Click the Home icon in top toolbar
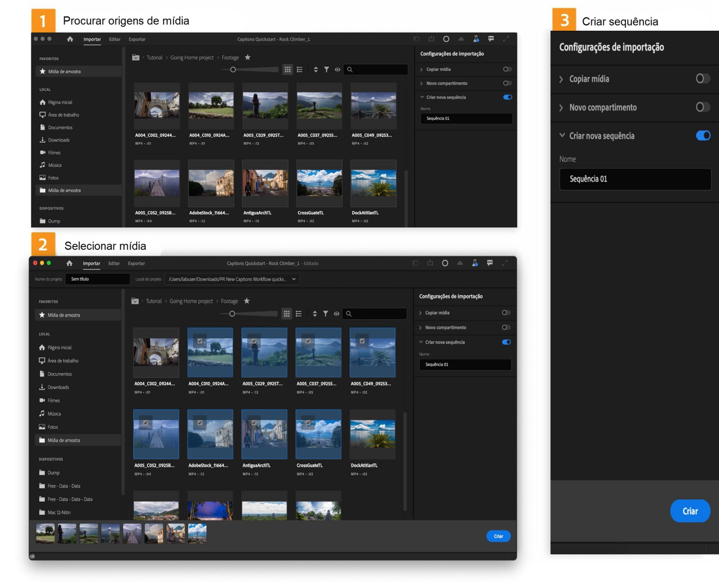719x588 pixels. (70, 39)
